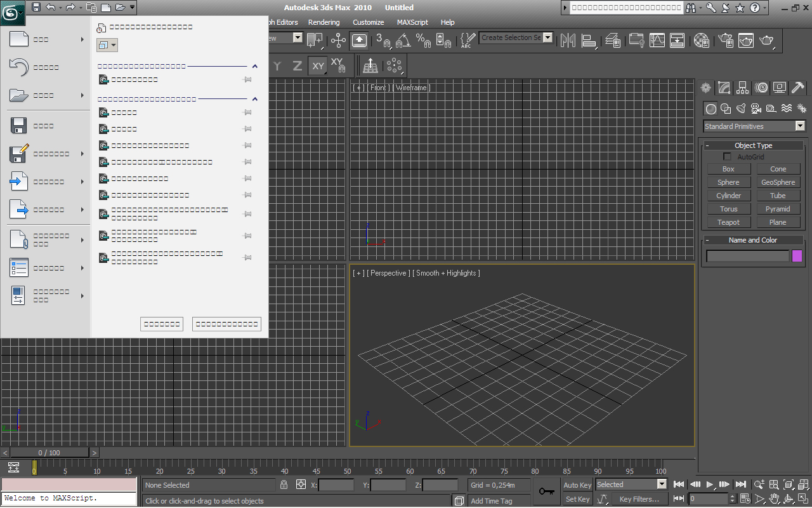Show the Space Warps category
This screenshot has width=812, height=508.
[x=787, y=109]
